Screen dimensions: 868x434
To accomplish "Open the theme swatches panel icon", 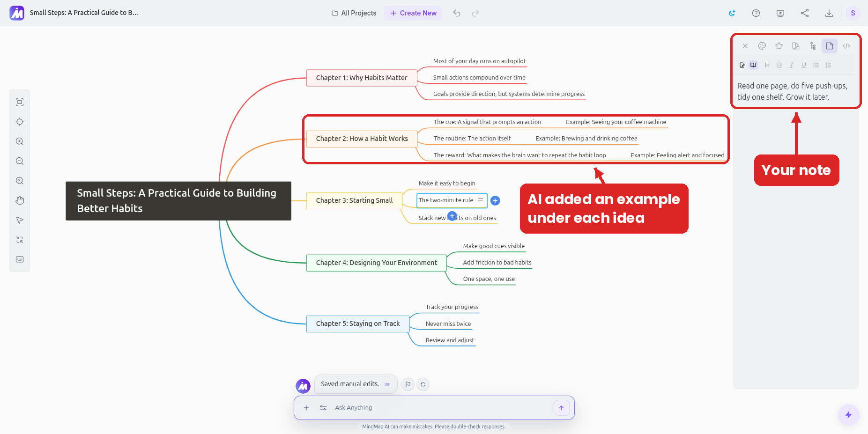I will pyautogui.click(x=796, y=46).
